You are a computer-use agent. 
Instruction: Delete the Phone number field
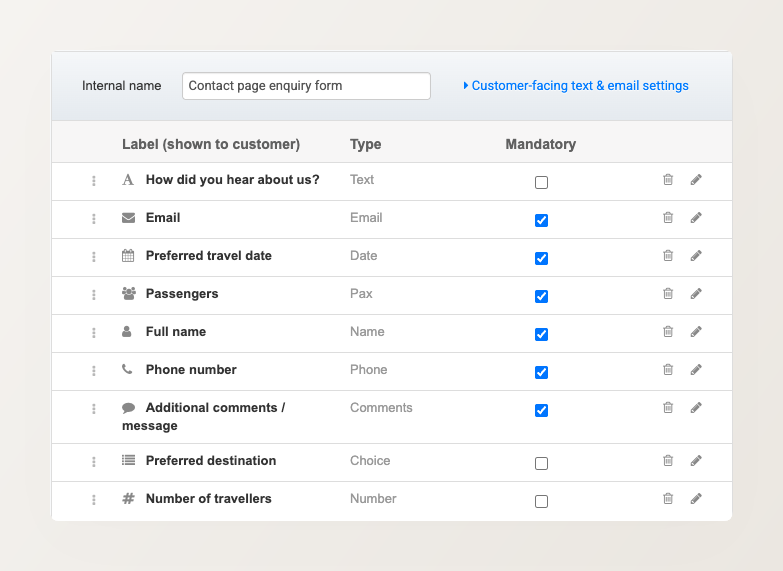668,369
